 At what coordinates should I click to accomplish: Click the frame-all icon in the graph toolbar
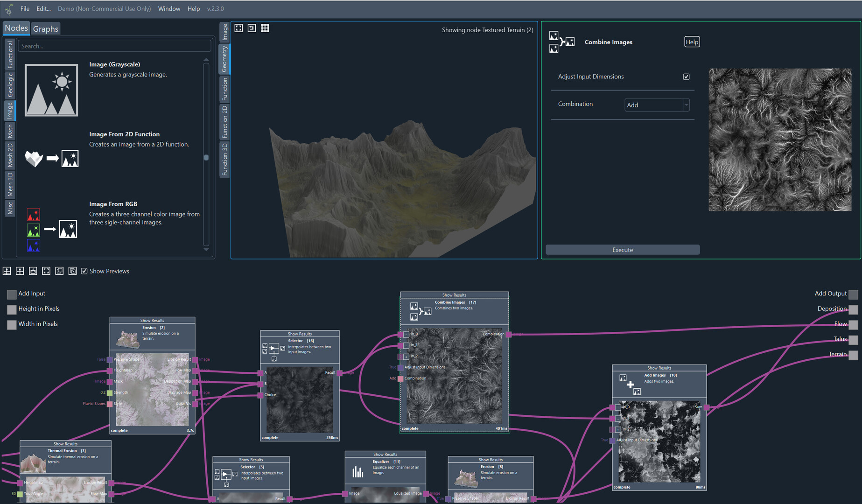[x=46, y=271]
